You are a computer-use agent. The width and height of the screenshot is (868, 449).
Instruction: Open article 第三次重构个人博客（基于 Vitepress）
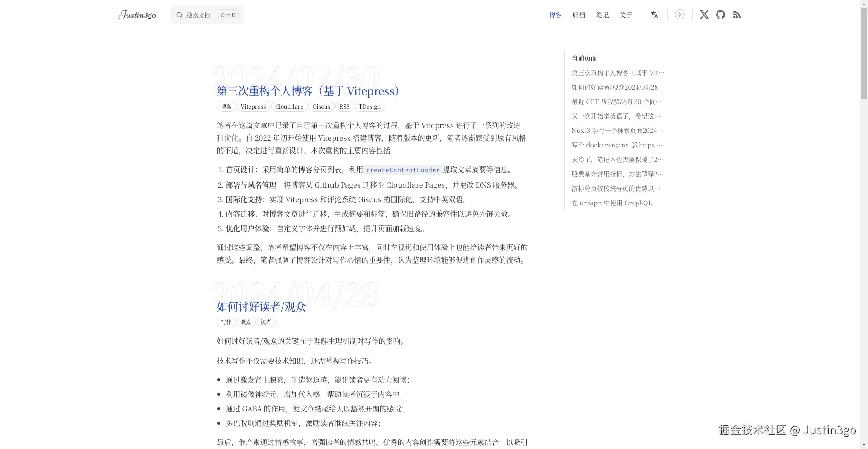tap(308, 91)
